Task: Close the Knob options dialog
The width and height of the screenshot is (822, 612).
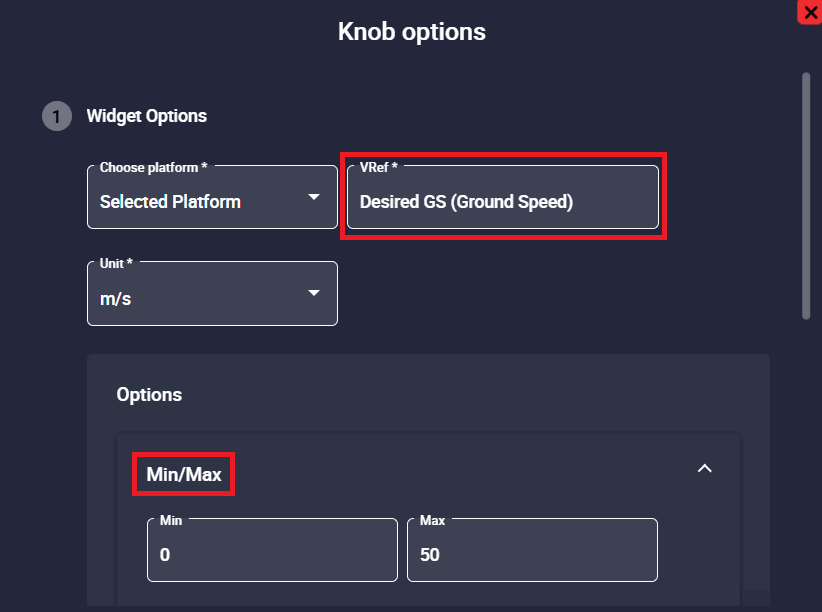Action: 809,12
